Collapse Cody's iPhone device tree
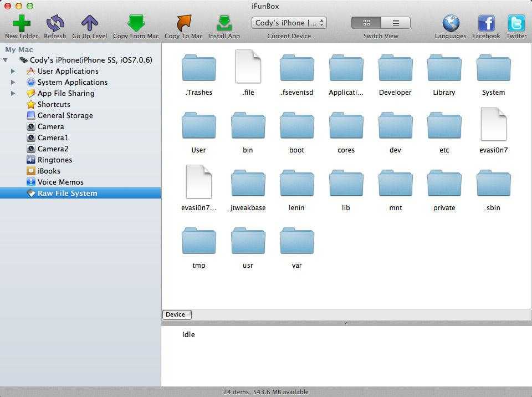 (6, 60)
